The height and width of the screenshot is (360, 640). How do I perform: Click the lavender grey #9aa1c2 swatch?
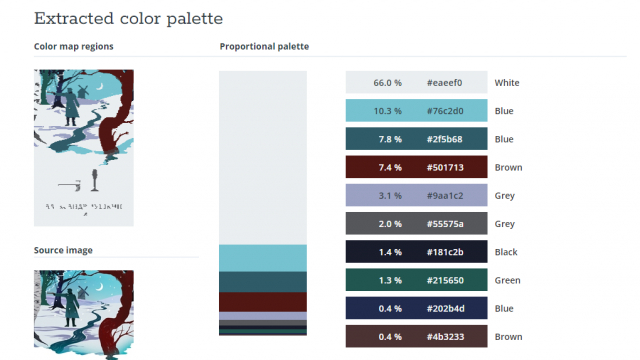coord(416,195)
